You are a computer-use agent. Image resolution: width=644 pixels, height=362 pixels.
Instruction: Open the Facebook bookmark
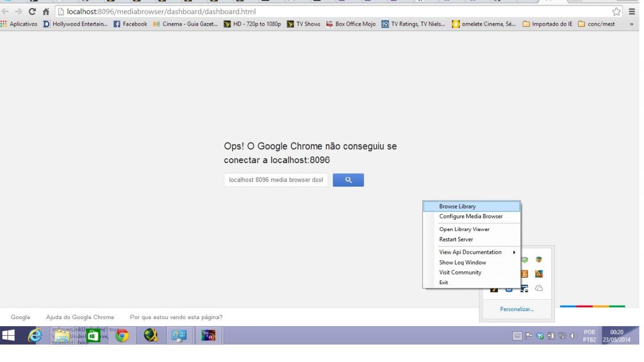coord(130,24)
